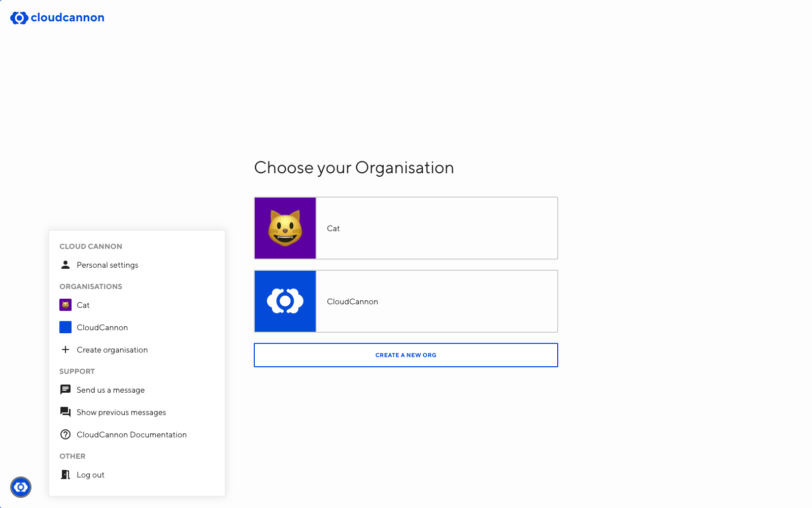The height and width of the screenshot is (508, 812).
Task: Click the Cat avatar icon in menu
Action: pyautogui.click(x=65, y=305)
